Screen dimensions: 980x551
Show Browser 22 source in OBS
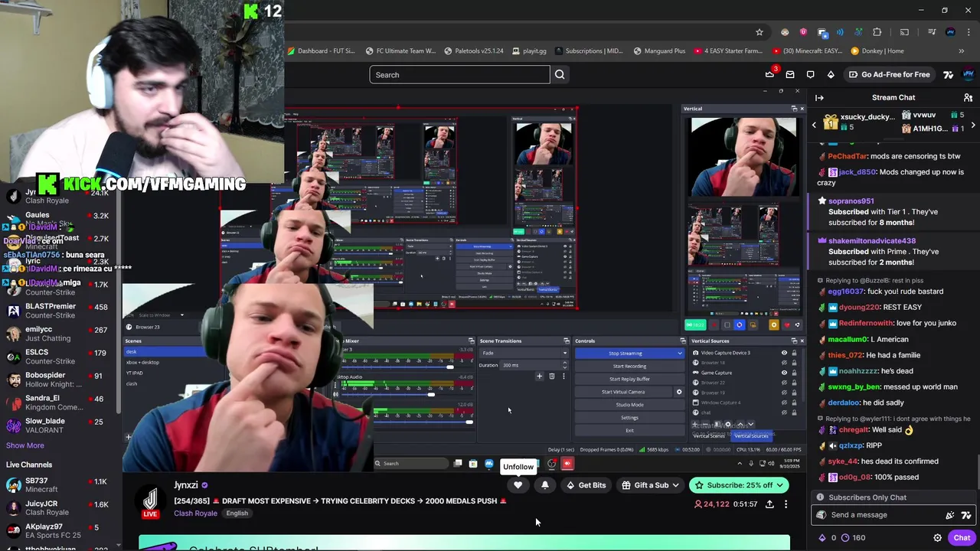pos(784,383)
